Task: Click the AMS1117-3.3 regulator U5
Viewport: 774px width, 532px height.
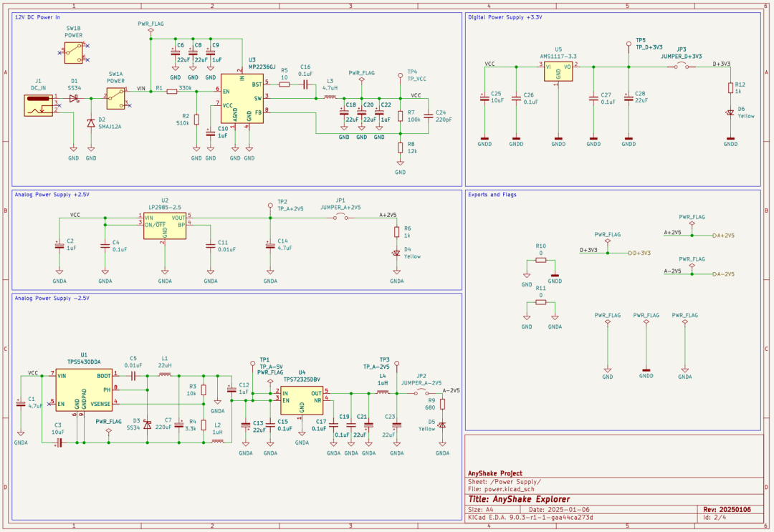Action: [558, 71]
